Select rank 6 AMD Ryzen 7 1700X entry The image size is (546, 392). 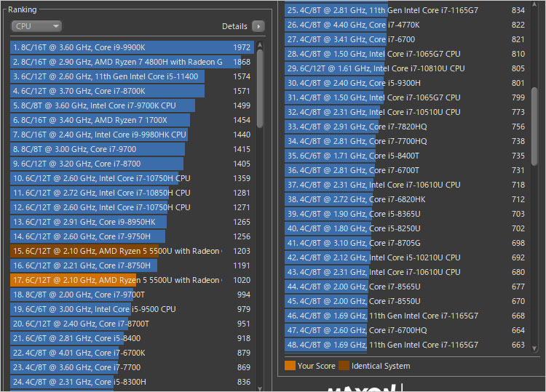point(132,120)
